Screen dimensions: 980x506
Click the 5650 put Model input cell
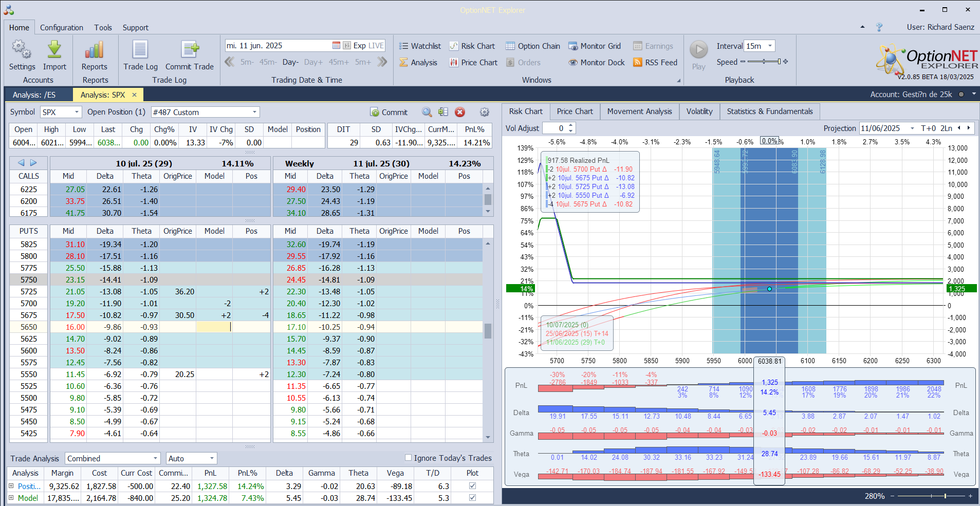(214, 327)
